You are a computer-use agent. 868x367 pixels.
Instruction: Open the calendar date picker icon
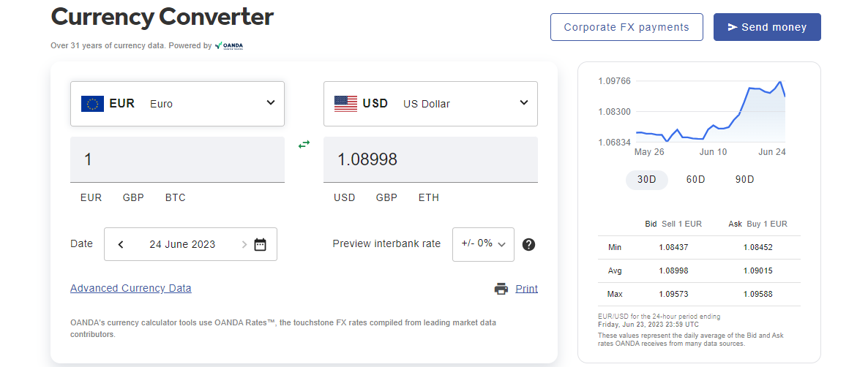(260, 244)
